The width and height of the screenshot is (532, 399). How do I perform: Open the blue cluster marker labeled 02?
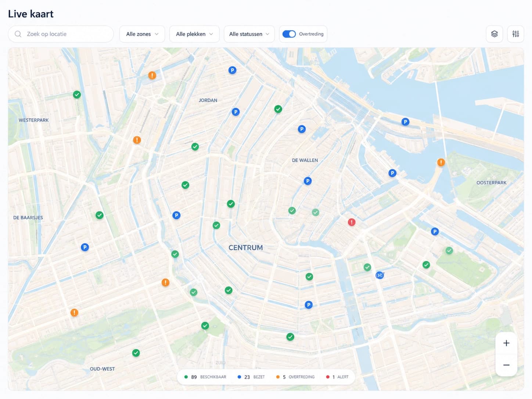pos(380,275)
